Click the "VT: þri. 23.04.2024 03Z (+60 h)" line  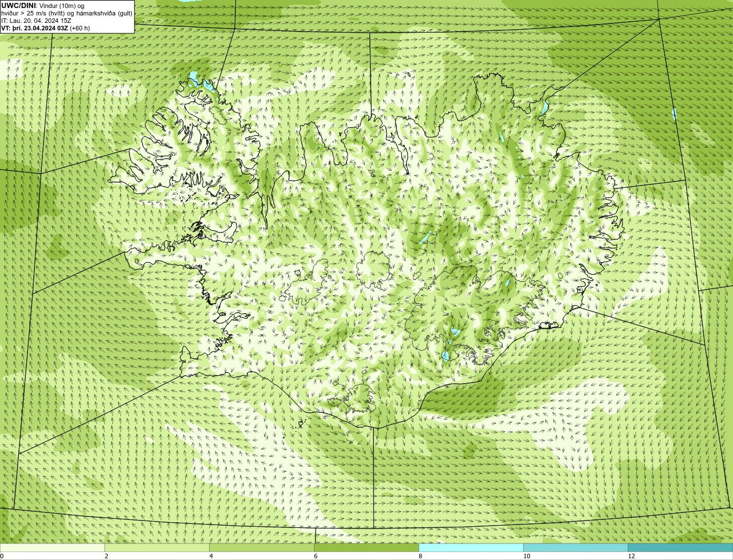click(46, 28)
